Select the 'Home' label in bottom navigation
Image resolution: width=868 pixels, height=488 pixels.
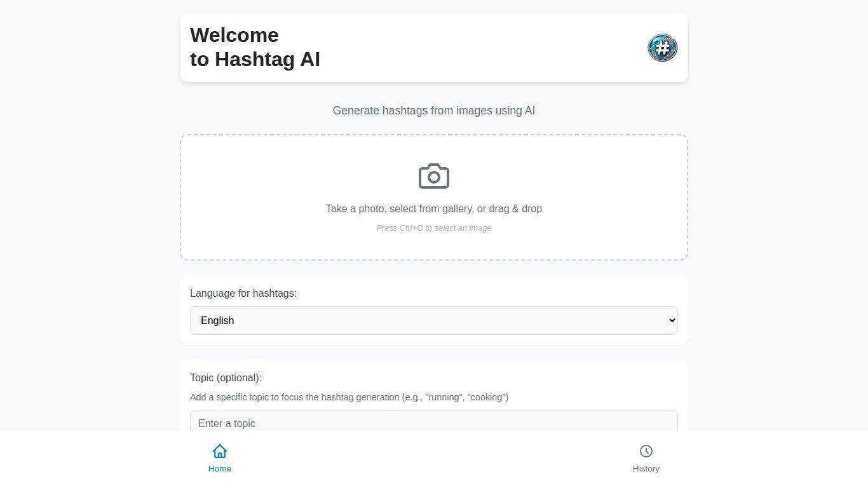click(x=220, y=469)
